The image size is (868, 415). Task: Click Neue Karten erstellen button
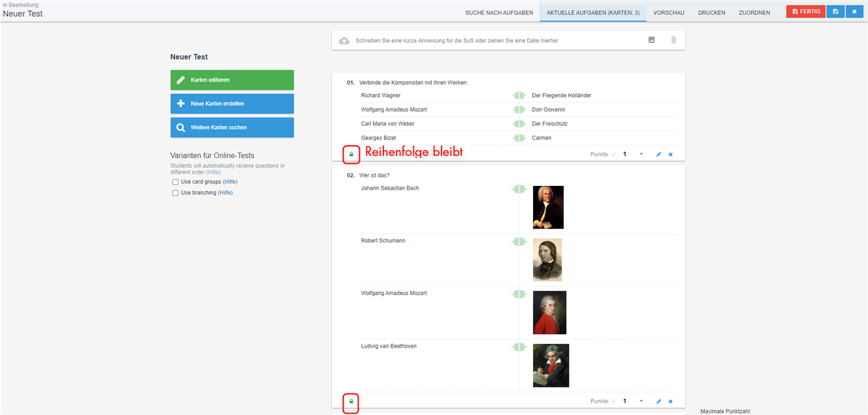[x=232, y=104]
